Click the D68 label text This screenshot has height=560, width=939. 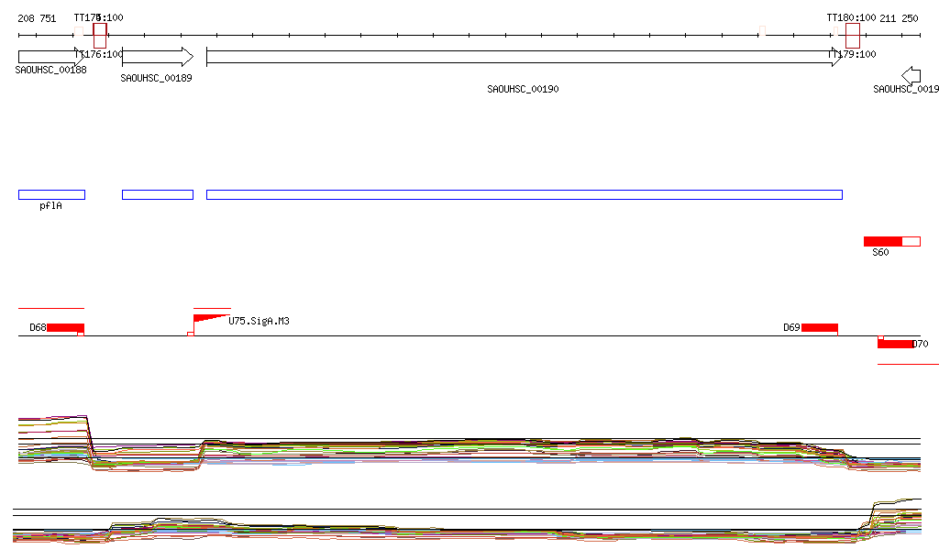tap(38, 328)
